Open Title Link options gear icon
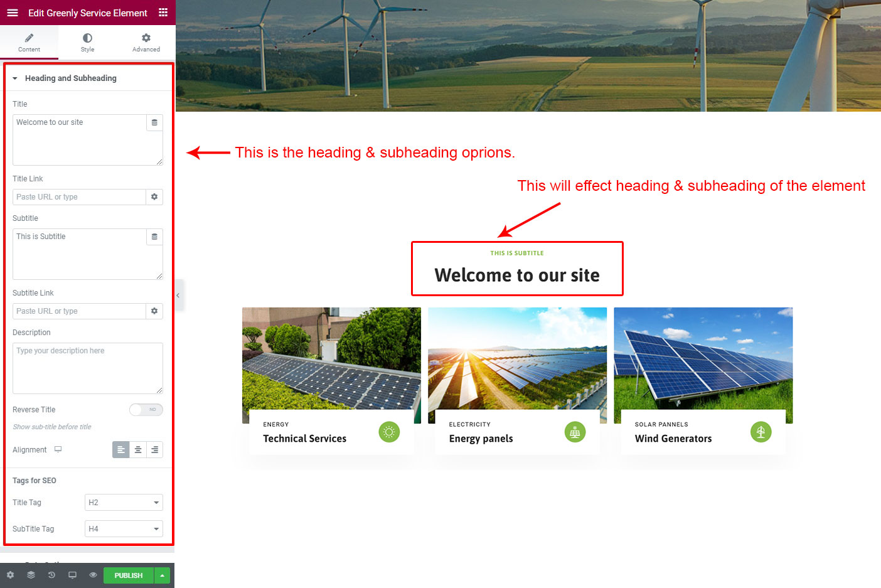The width and height of the screenshot is (881, 588). [x=154, y=197]
